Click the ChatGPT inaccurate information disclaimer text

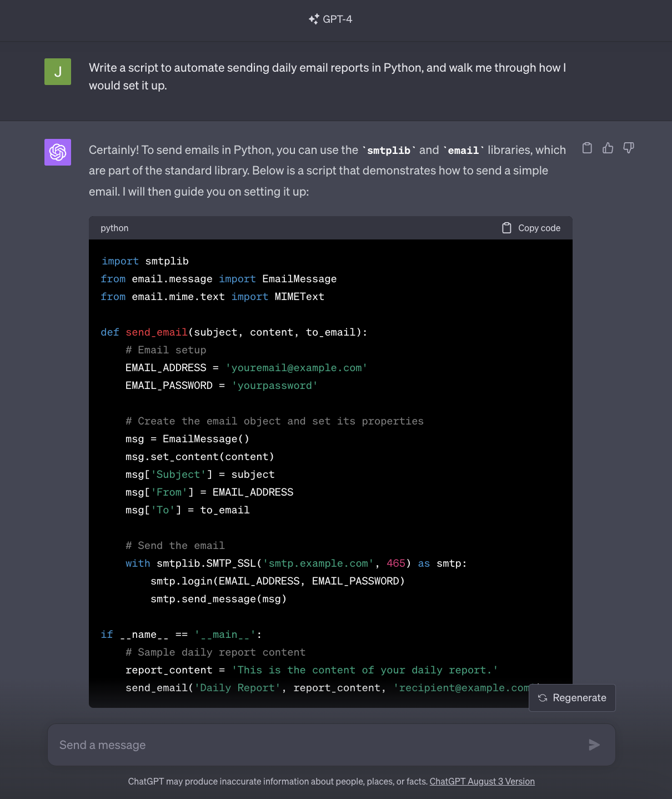[278, 781]
